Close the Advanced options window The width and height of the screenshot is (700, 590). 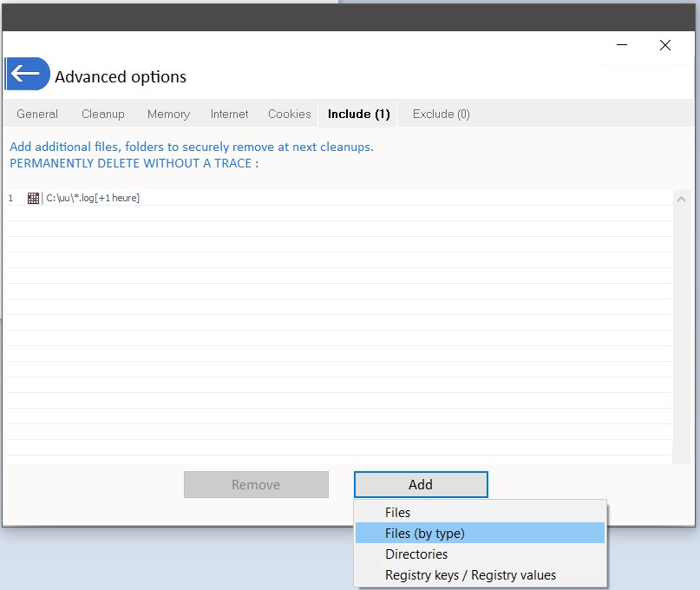coord(664,46)
